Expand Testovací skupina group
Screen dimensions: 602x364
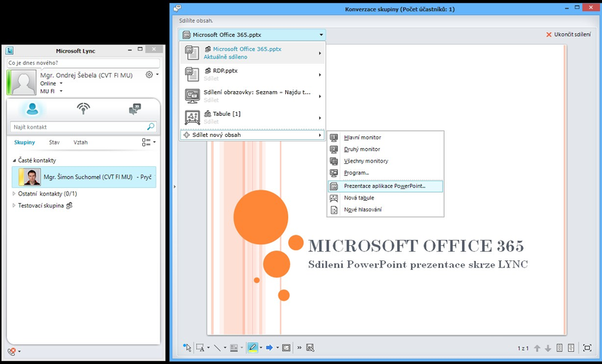pyautogui.click(x=14, y=205)
